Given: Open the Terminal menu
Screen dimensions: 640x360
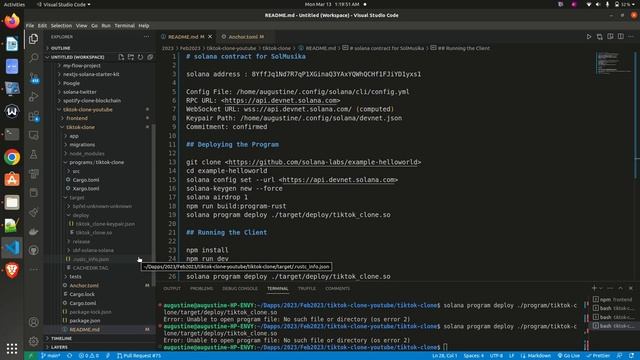Looking at the screenshot, I should click(x=124, y=25).
